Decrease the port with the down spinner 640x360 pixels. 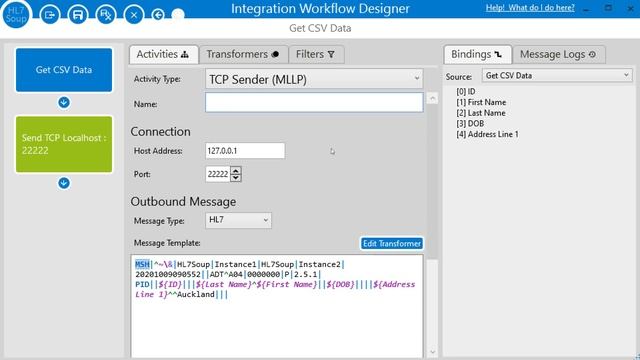coord(236,178)
